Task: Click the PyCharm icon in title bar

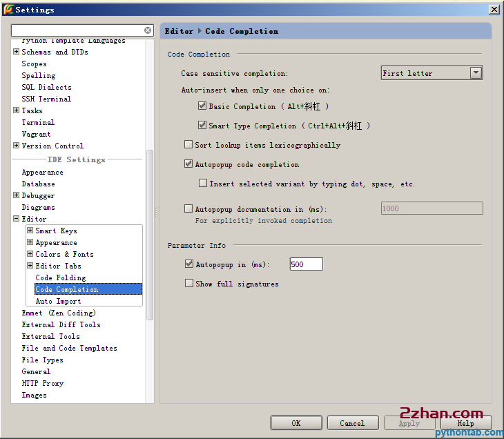Action: pos(8,10)
